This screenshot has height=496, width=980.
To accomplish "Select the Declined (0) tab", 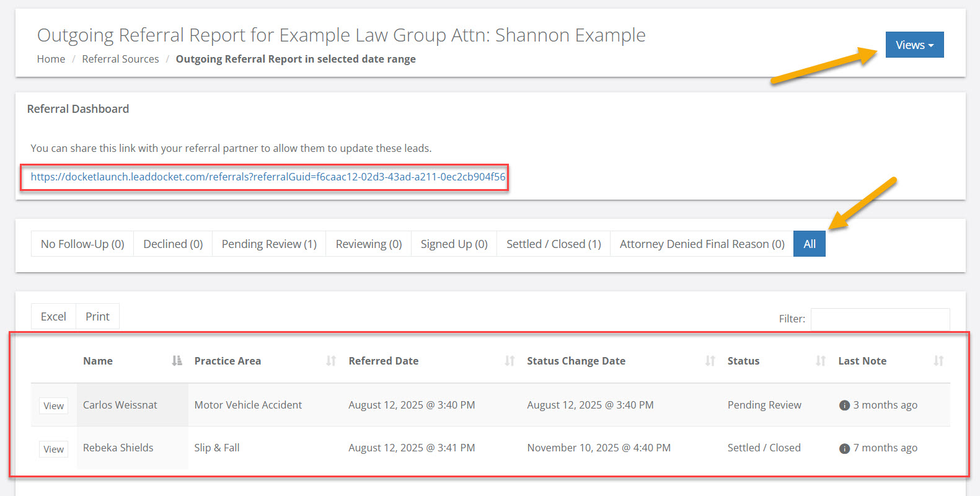I will point(173,244).
